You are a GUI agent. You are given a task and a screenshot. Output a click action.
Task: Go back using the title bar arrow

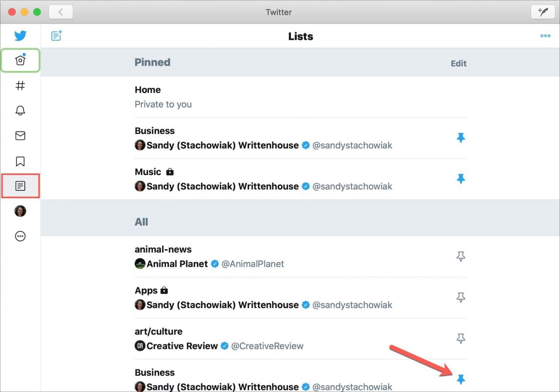point(61,12)
